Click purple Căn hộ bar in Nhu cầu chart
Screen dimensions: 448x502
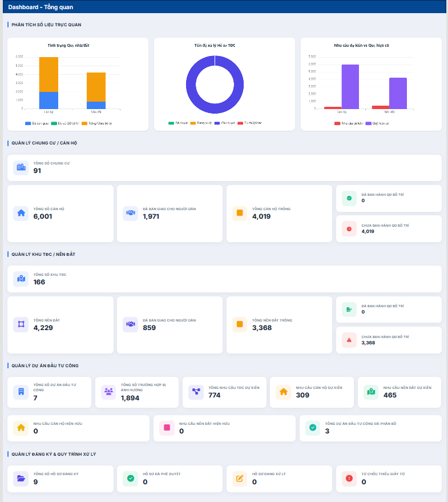coord(350,87)
